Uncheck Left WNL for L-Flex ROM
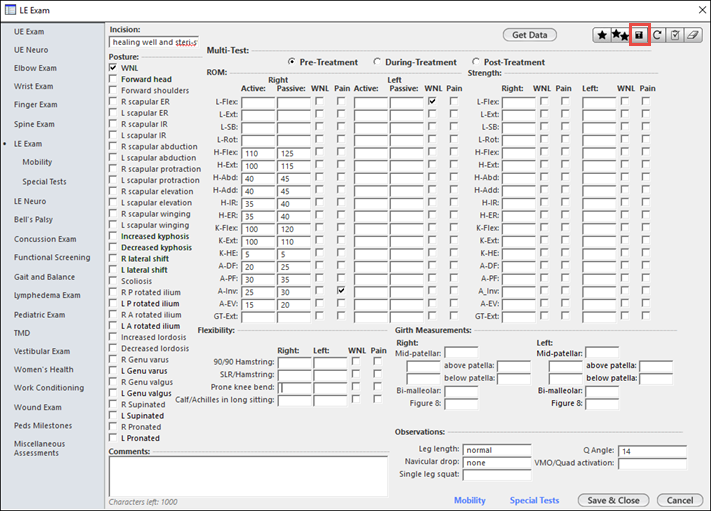 432,101
